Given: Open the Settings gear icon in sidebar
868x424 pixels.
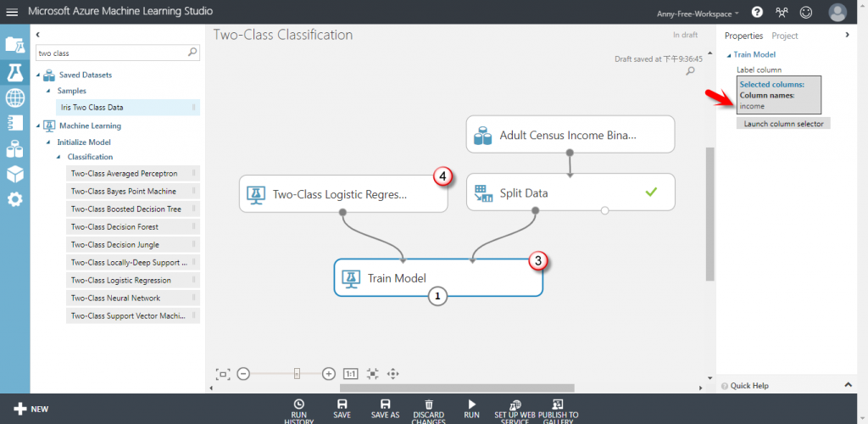Looking at the screenshot, I should coord(15,199).
